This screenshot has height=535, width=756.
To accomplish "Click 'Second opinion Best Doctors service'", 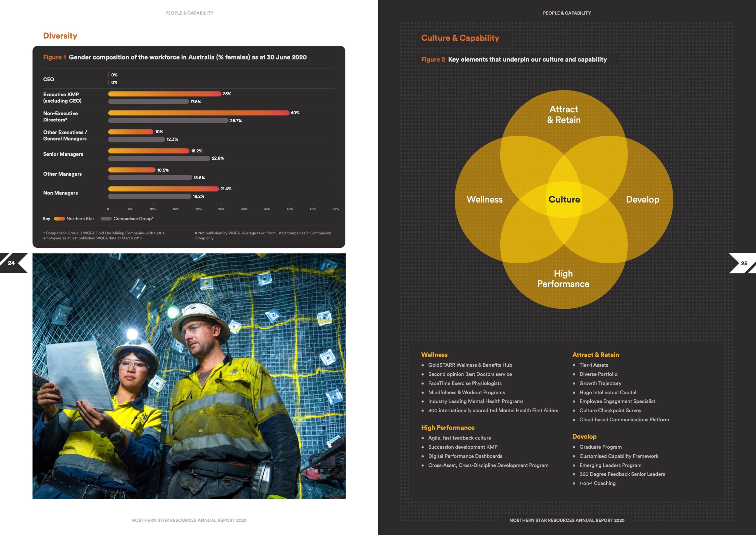I will coord(470,374).
